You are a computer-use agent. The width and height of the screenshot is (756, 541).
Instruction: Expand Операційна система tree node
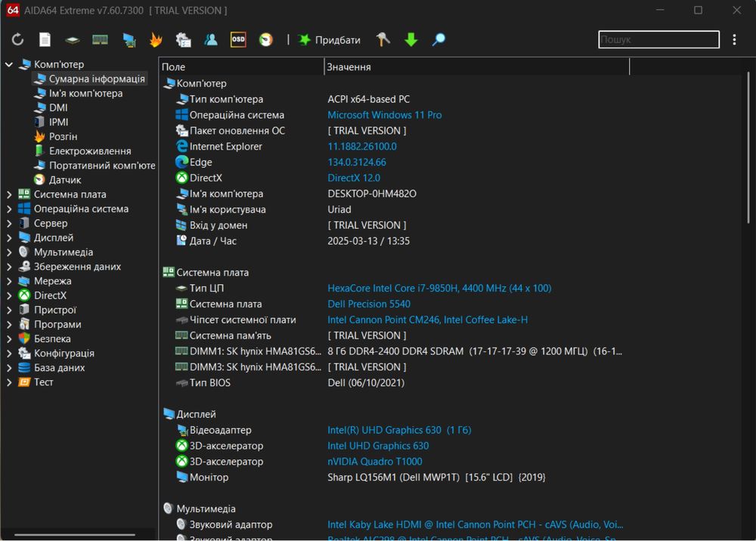coord(8,209)
